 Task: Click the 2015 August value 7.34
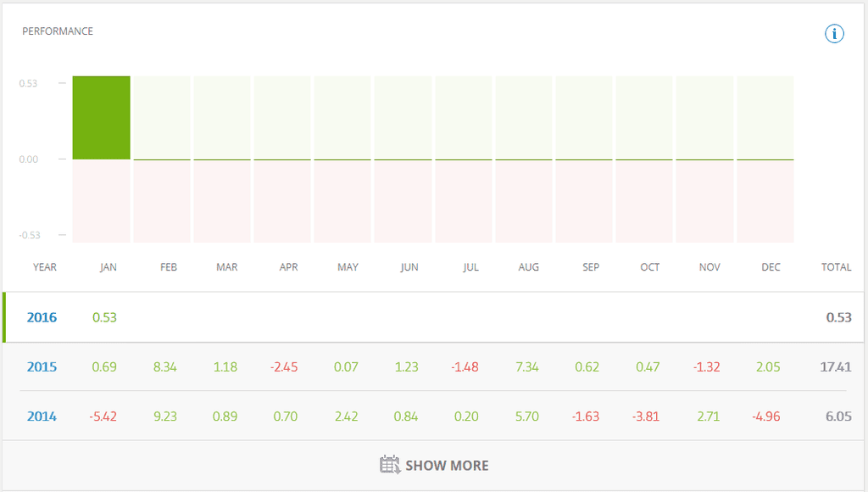pyautogui.click(x=527, y=366)
